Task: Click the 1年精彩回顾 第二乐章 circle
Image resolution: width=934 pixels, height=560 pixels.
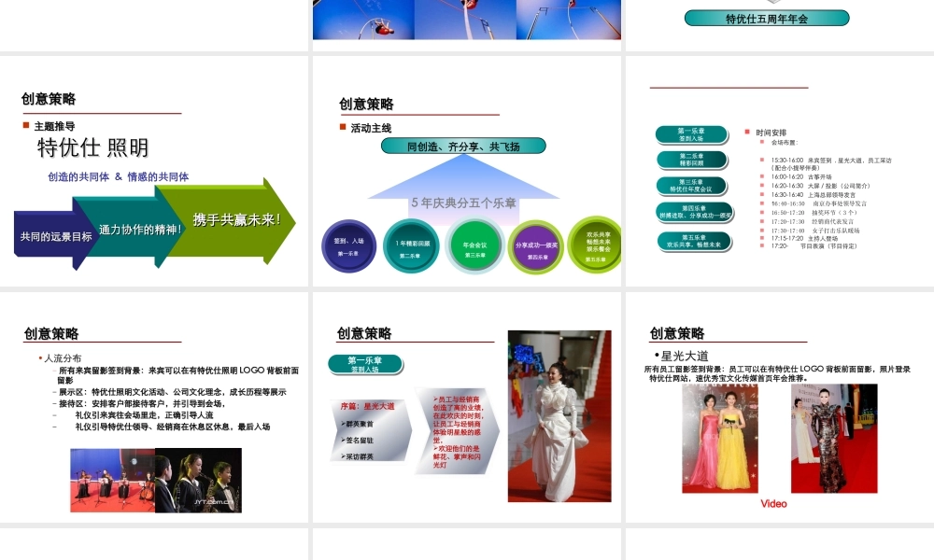Action: (411, 245)
